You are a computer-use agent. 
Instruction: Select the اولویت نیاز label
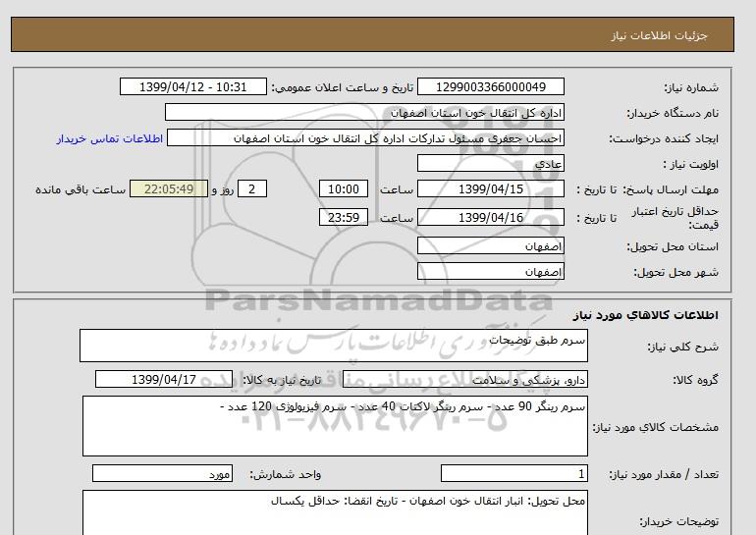(x=691, y=164)
